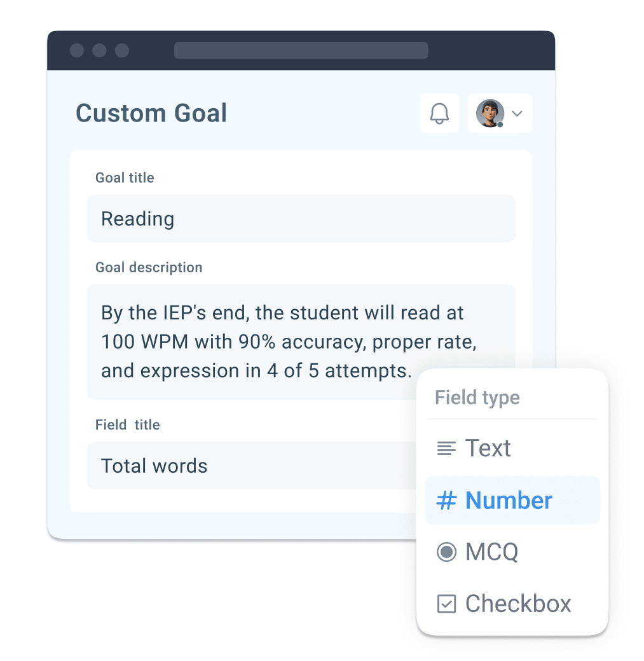Image resolution: width=644 pixels, height=661 pixels.
Task: Click the third window control dot
Action: click(x=122, y=50)
